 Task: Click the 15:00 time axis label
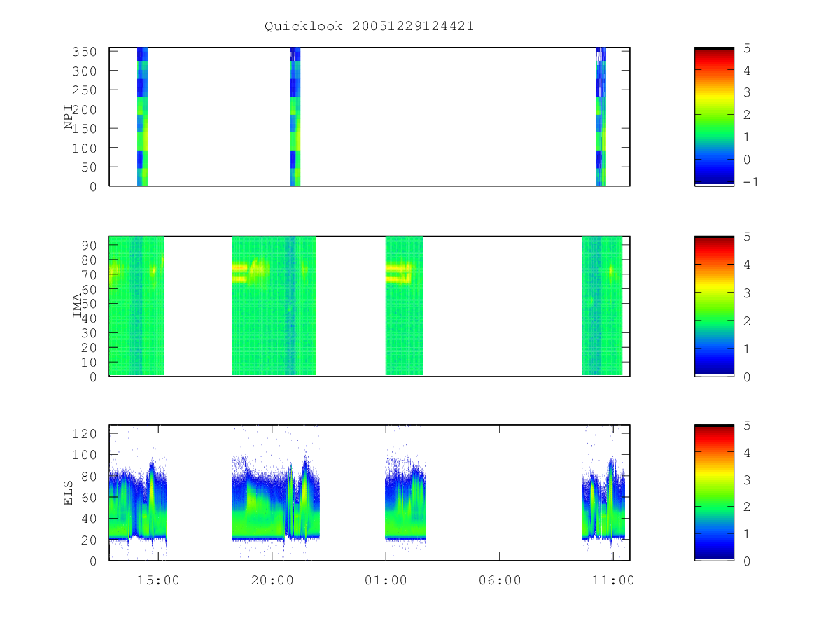(x=158, y=580)
